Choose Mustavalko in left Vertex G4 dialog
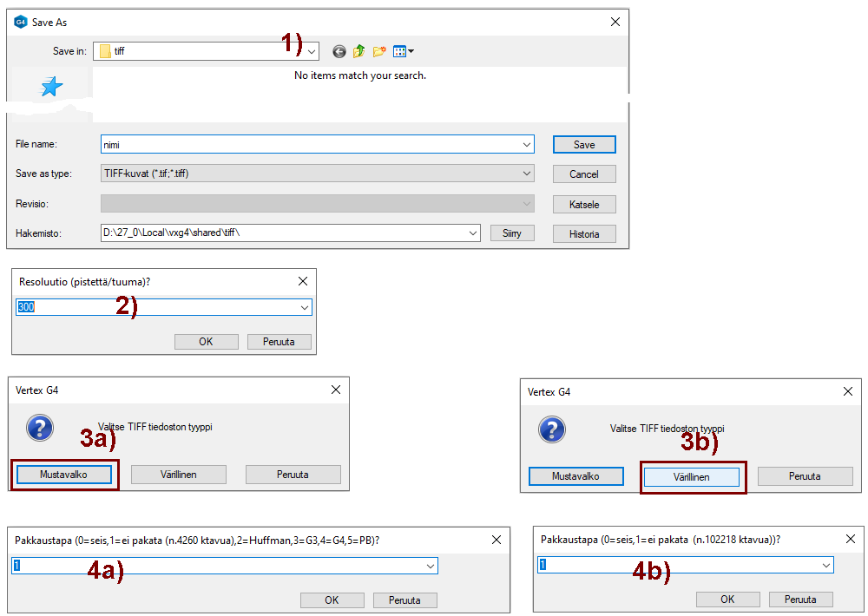This screenshot has height=616, width=868. click(63, 475)
